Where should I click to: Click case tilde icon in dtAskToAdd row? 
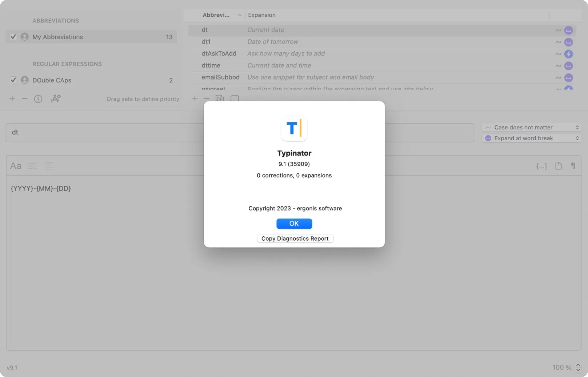[x=558, y=54]
